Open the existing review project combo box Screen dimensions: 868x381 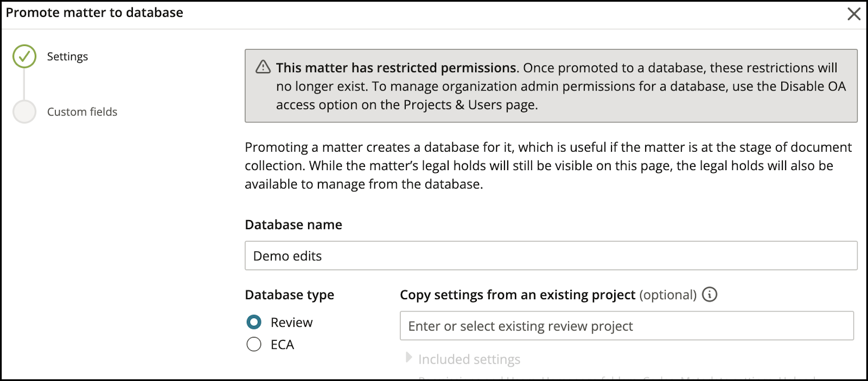tap(627, 326)
